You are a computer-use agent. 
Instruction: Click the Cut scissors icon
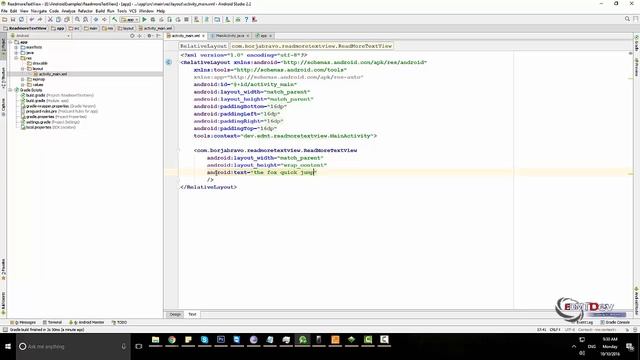coord(50,19)
